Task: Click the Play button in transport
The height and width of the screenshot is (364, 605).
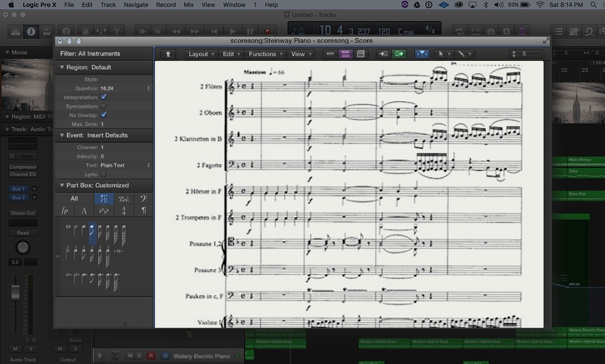Action: tap(233, 31)
